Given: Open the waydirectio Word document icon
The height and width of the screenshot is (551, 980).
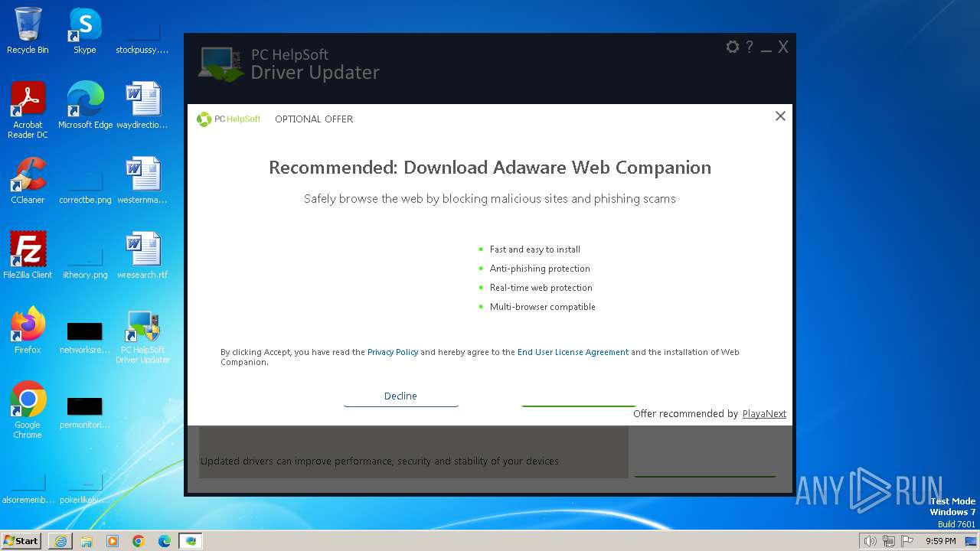Looking at the screenshot, I should tap(142, 105).
